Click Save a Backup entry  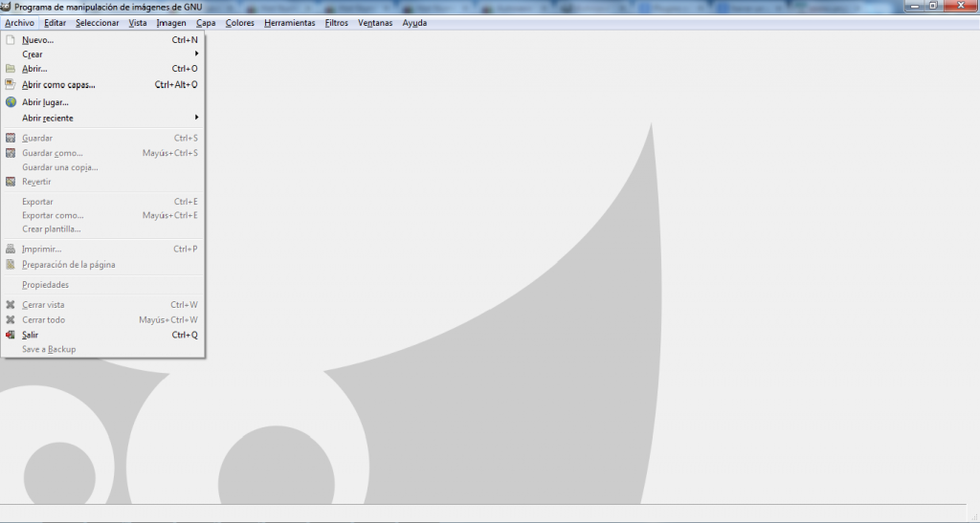[102, 350]
